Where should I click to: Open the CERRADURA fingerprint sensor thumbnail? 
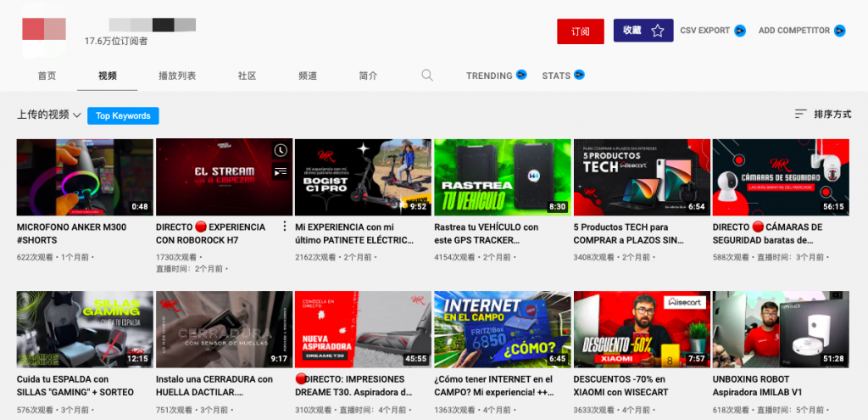(x=224, y=329)
